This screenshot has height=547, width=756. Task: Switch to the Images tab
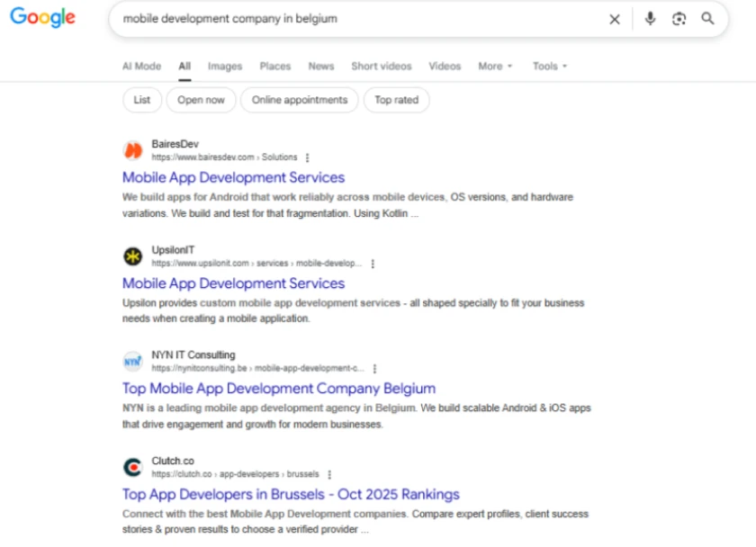click(x=224, y=66)
